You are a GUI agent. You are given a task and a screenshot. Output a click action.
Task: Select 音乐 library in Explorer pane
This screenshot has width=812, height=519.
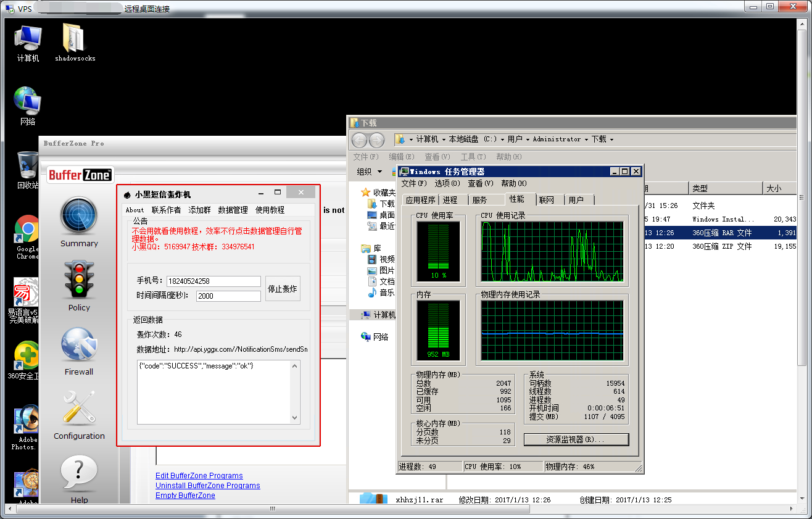pos(381,293)
